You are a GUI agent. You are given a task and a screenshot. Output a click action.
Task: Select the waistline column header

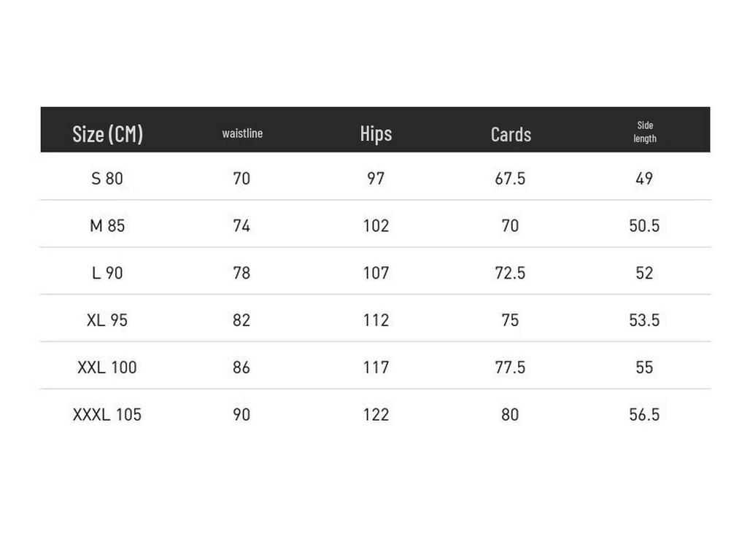pos(242,133)
